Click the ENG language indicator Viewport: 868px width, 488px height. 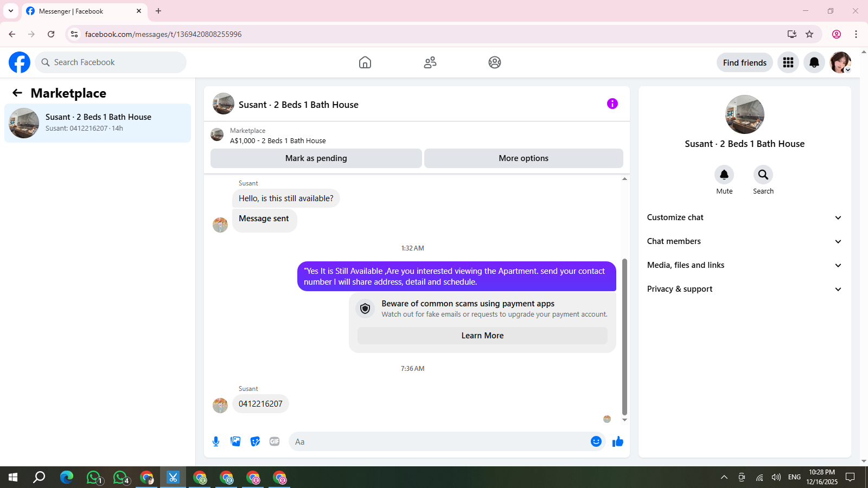point(794,477)
